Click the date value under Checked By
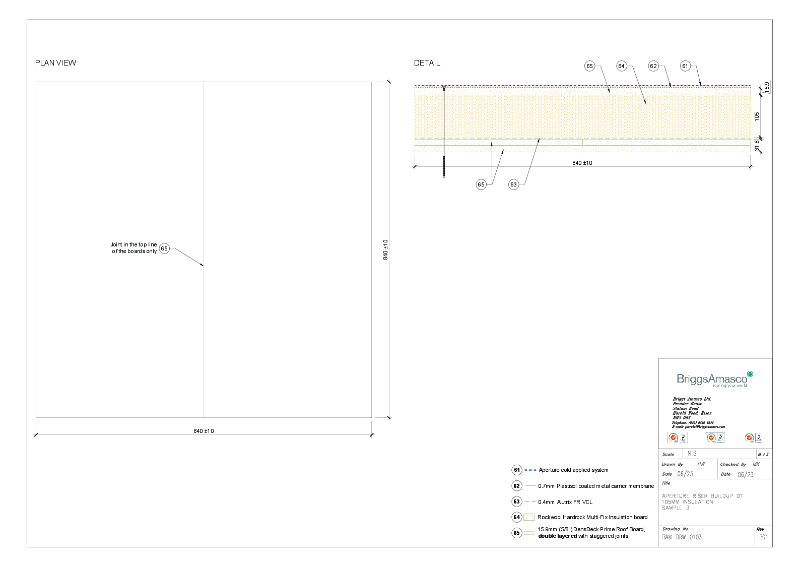The width and height of the screenshot is (800, 566). click(x=745, y=475)
